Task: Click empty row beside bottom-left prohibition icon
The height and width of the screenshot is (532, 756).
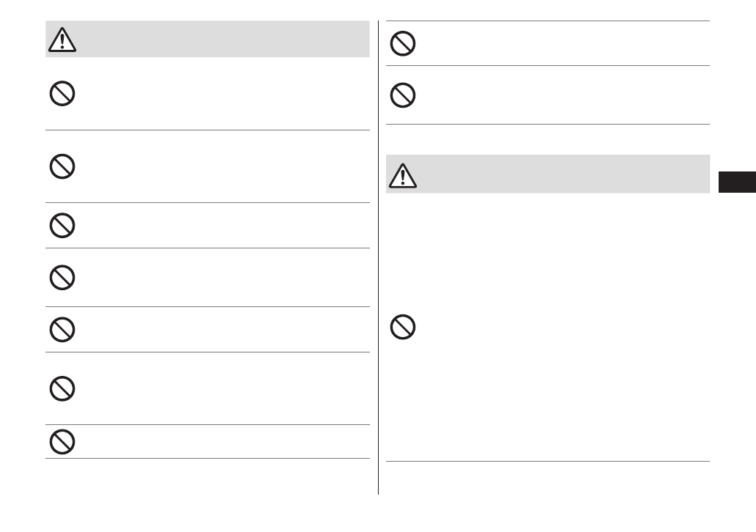Action: click(220, 442)
